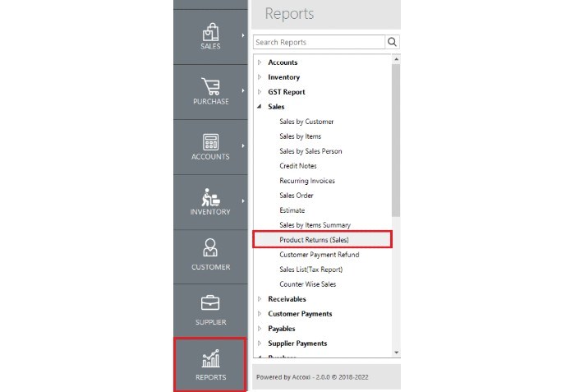Expand the Receivables category arrow
This screenshot has width=575, height=392.
point(260,299)
